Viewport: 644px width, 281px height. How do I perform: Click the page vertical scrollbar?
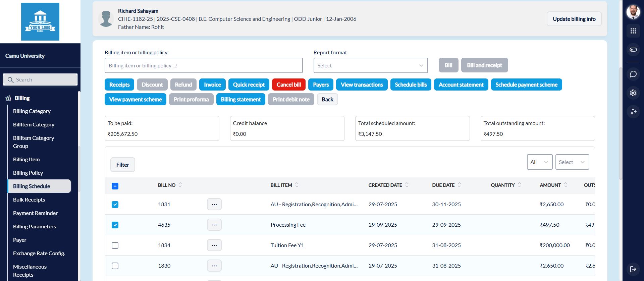(620, 123)
